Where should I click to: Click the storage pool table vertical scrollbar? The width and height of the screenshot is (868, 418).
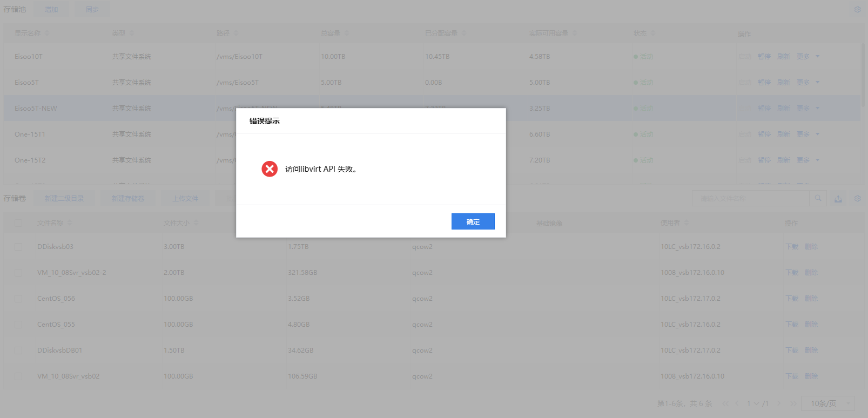pos(863,75)
